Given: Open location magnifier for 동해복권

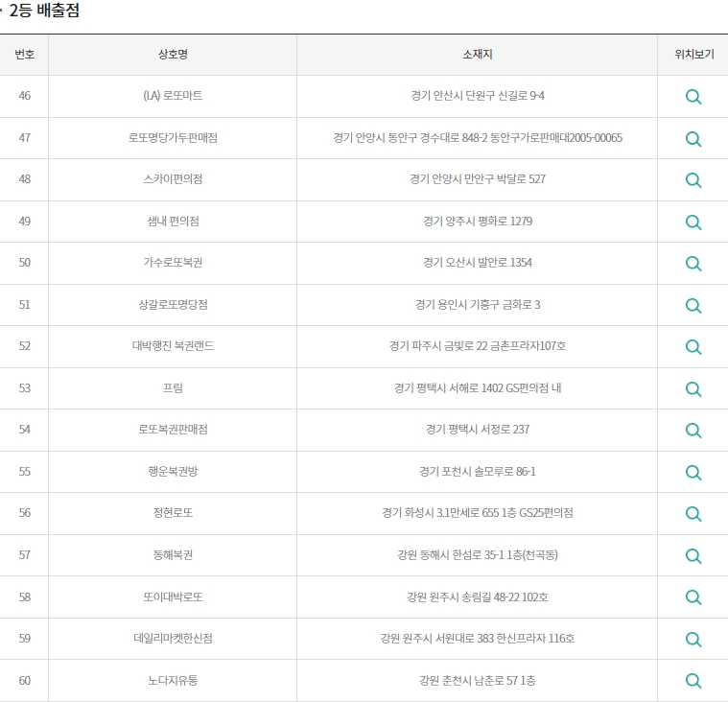Looking at the screenshot, I should [693, 556].
